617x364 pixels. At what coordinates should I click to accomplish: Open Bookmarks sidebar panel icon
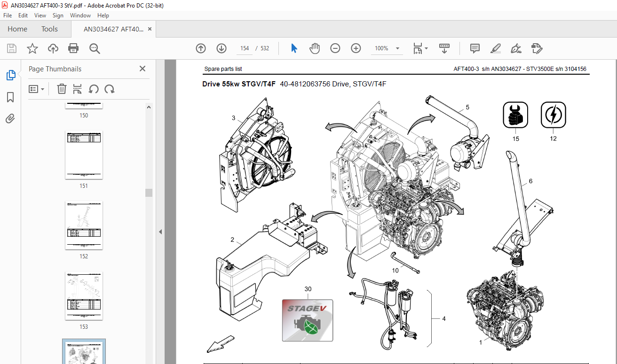coord(10,97)
